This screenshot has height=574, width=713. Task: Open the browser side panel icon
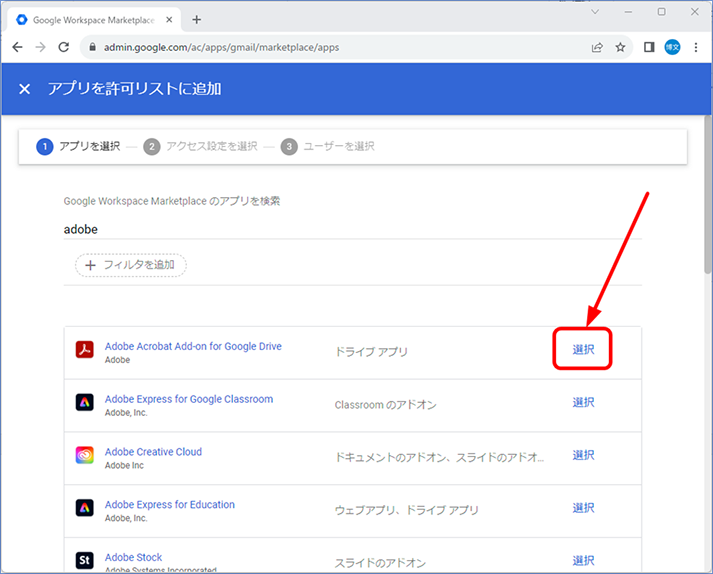point(649,47)
